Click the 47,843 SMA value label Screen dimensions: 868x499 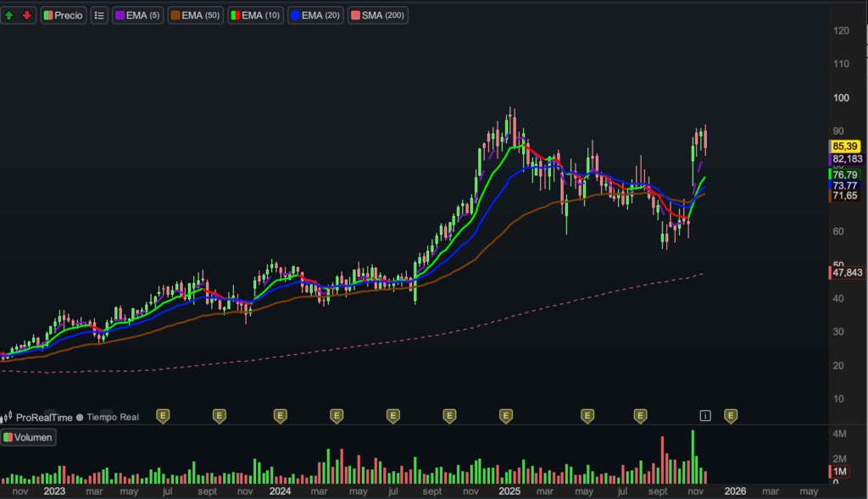tap(847, 272)
